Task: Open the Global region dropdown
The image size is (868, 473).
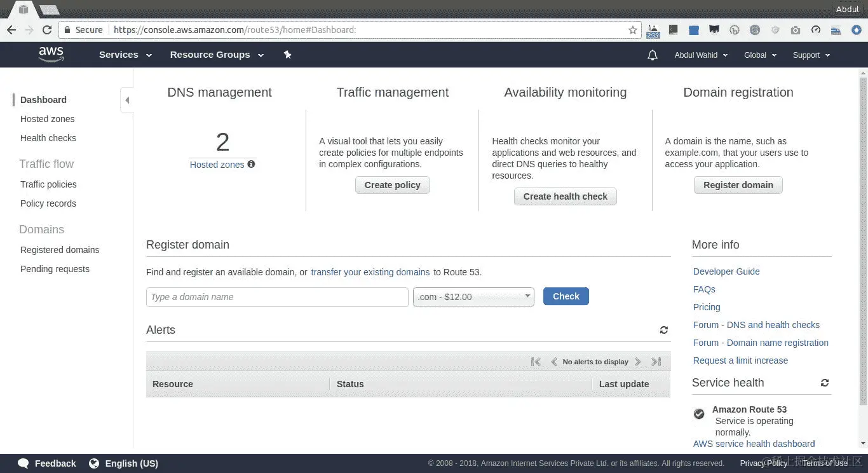Action: pyautogui.click(x=760, y=55)
